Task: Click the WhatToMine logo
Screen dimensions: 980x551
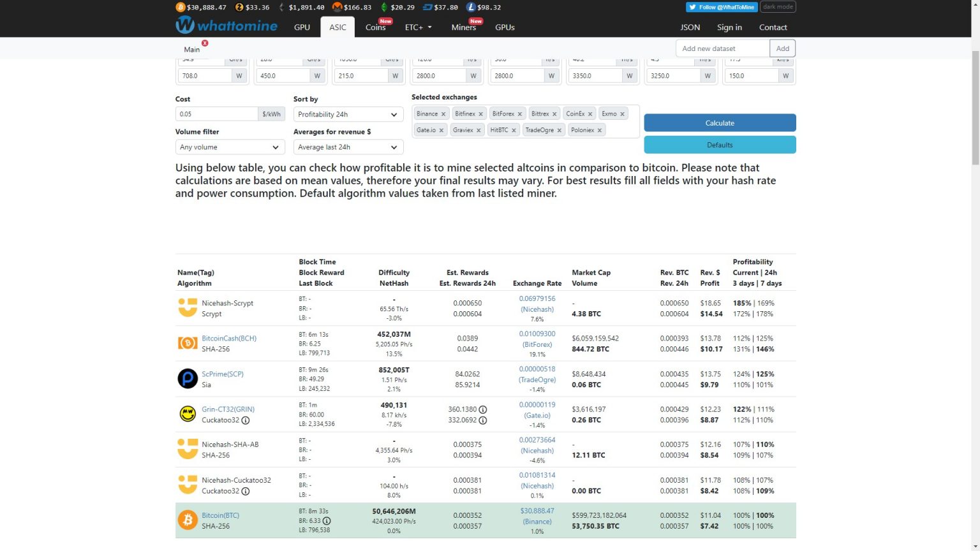Action: click(226, 26)
